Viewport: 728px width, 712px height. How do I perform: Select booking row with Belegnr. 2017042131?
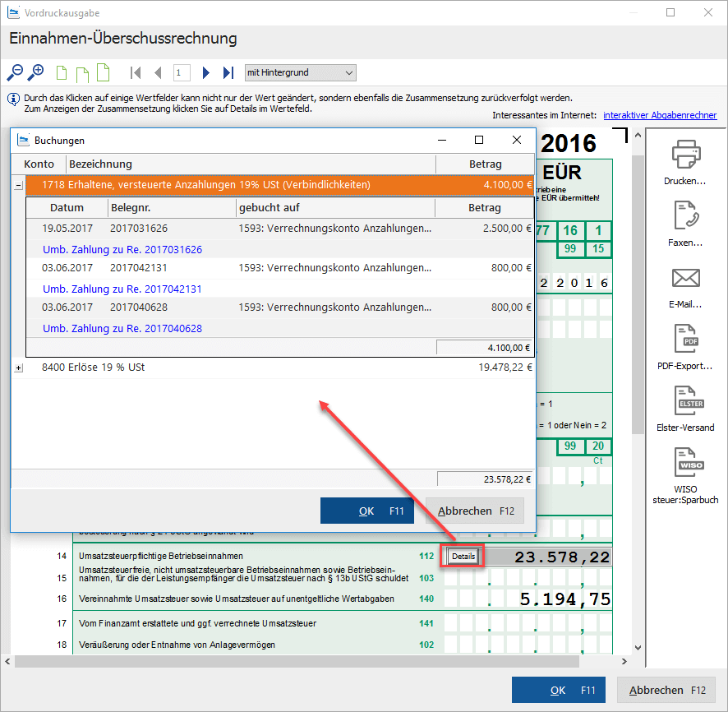pos(280,268)
